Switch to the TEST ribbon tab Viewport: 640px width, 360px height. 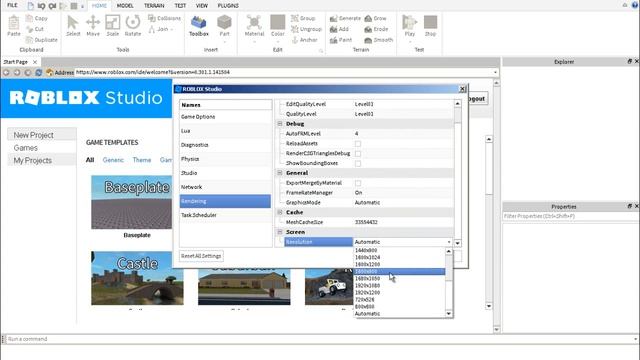coord(180,6)
